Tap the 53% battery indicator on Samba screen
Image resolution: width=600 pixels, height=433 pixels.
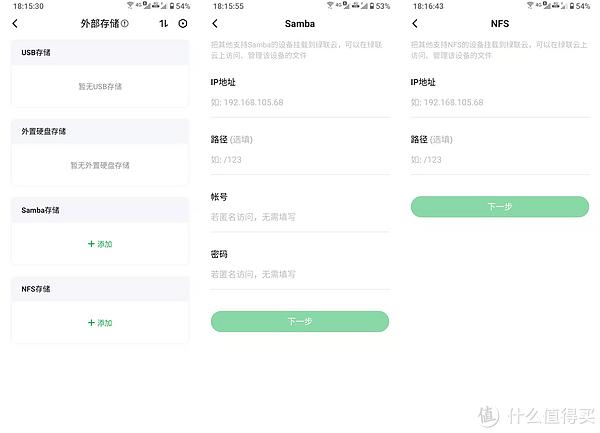[380, 6]
